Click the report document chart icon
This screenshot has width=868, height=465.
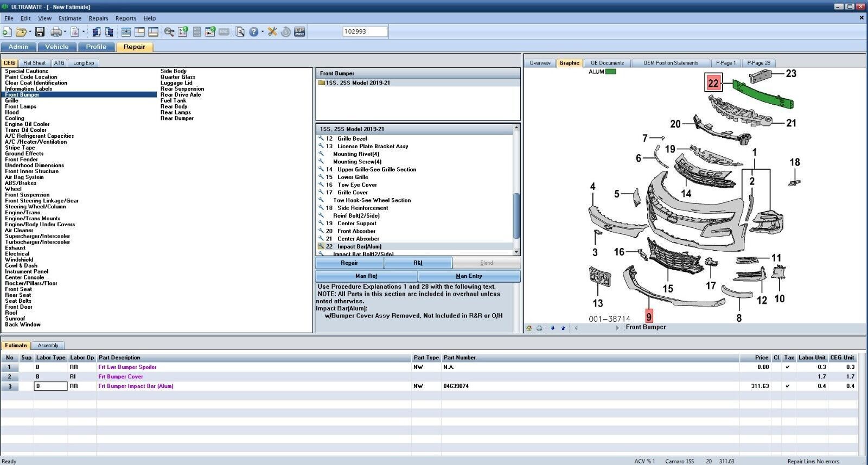(x=75, y=32)
